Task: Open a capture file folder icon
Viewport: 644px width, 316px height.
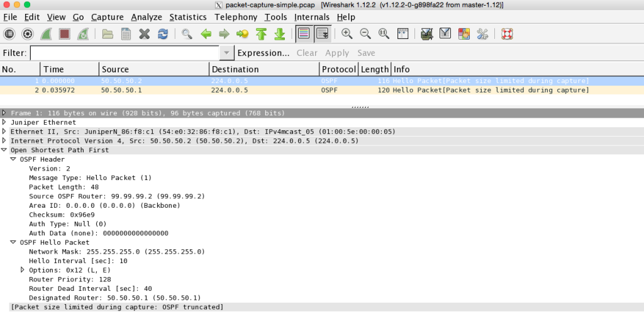Action: point(108,34)
